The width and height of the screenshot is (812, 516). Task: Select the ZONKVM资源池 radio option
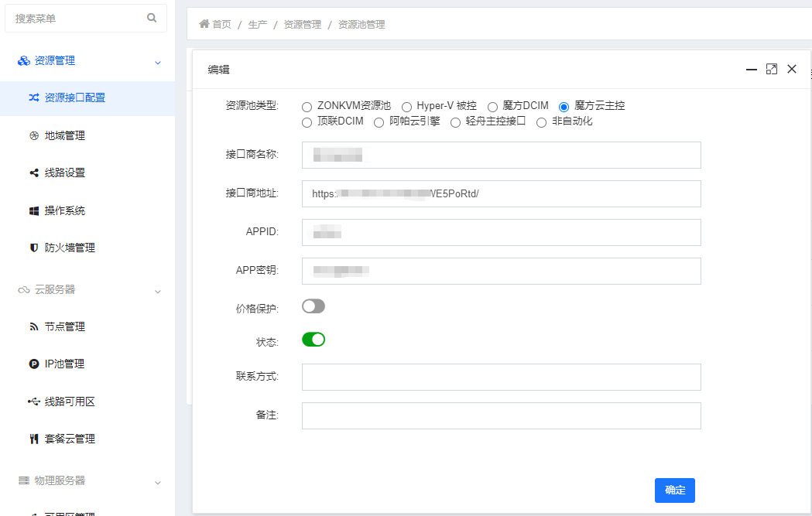click(x=307, y=106)
